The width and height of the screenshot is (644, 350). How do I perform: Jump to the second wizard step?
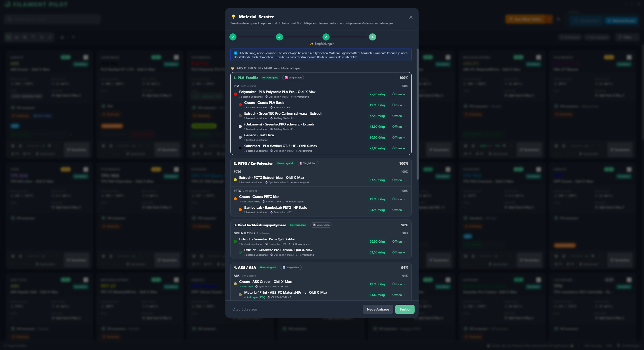coord(279,37)
